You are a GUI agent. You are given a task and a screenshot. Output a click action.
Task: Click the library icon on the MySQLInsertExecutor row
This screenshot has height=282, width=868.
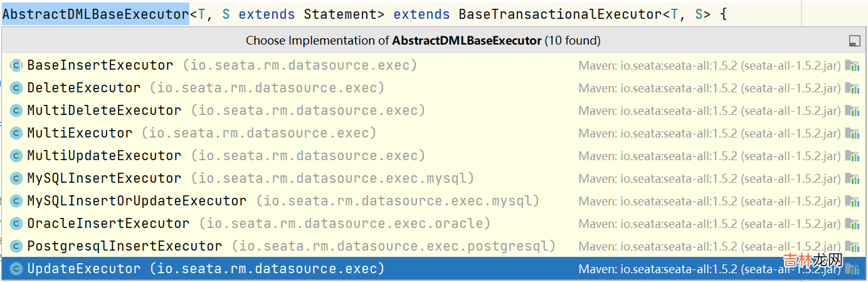coord(852,178)
